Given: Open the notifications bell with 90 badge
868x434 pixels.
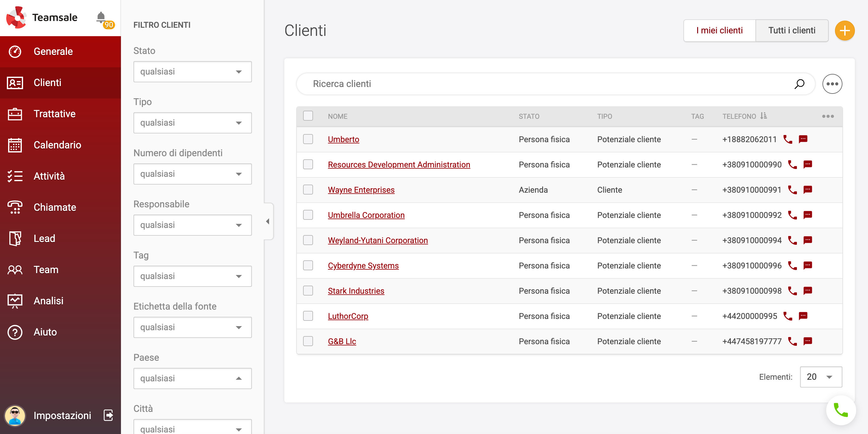Looking at the screenshot, I should (x=101, y=17).
